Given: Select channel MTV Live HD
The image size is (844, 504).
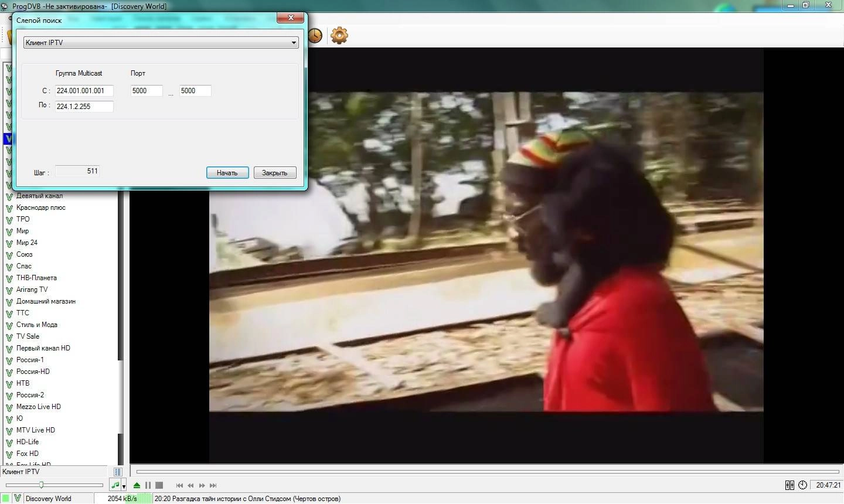Looking at the screenshot, I should click(x=36, y=430).
